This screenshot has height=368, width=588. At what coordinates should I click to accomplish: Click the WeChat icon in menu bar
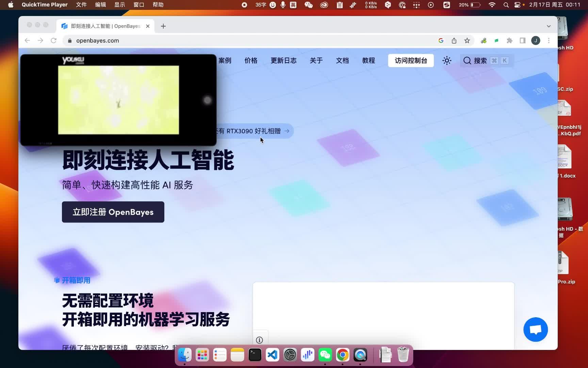[x=309, y=5]
